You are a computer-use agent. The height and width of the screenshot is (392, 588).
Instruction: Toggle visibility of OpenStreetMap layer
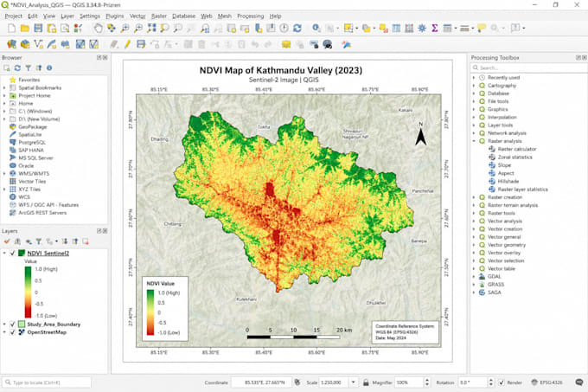[12, 332]
